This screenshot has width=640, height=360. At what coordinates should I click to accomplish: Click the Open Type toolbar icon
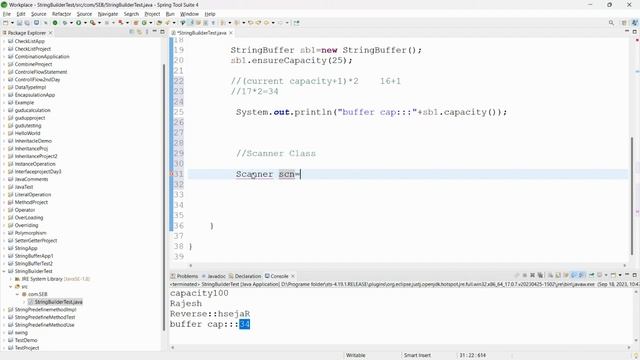tap(159, 23)
